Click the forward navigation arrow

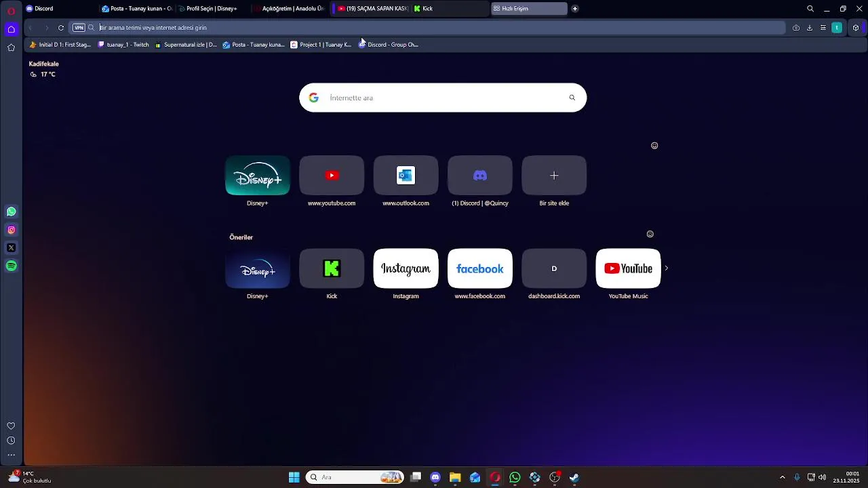(x=46, y=28)
